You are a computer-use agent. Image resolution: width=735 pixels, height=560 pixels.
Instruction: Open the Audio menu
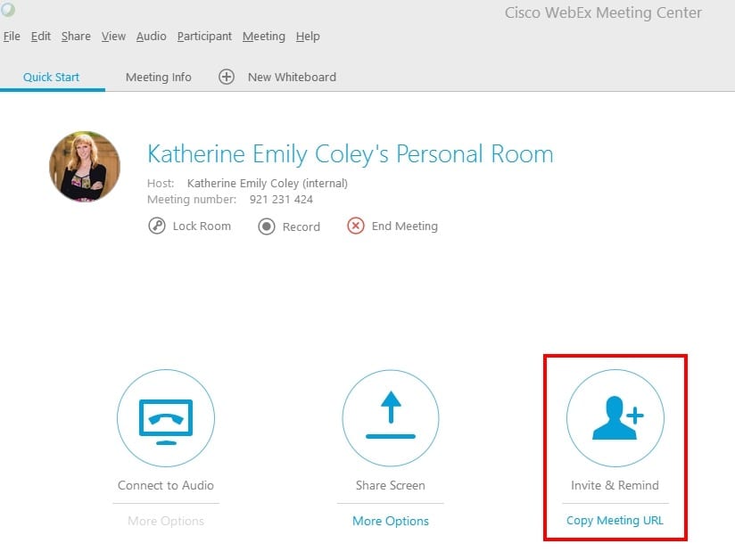coord(151,36)
